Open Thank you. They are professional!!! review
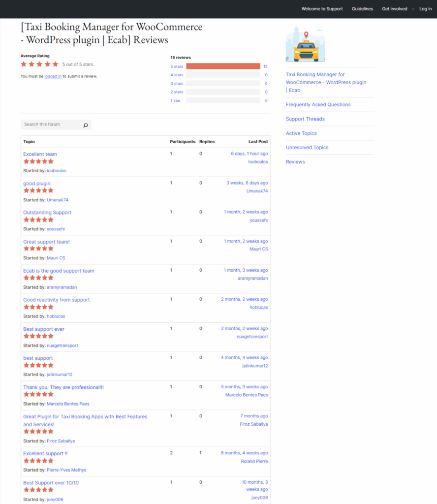This screenshot has height=504, width=437. coord(63,387)
